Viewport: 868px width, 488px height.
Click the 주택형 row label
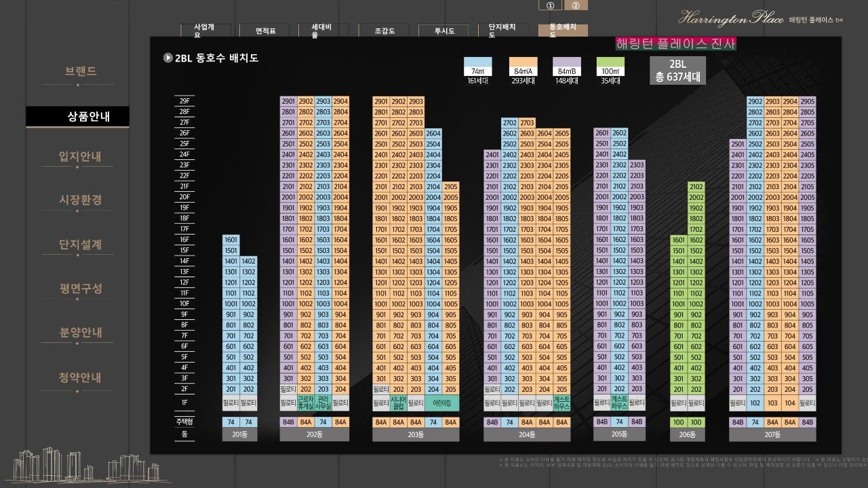point(184,422)
